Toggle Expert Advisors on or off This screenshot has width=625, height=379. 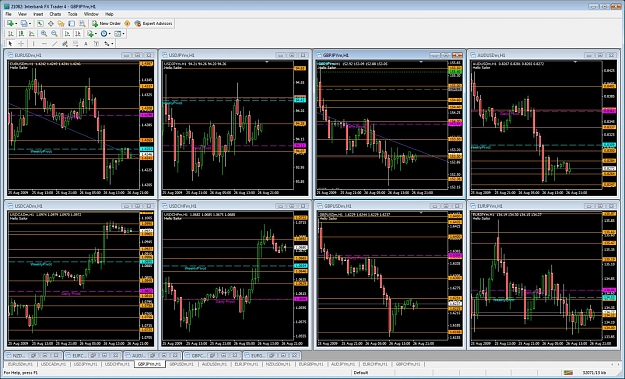[x=153, y=24]
